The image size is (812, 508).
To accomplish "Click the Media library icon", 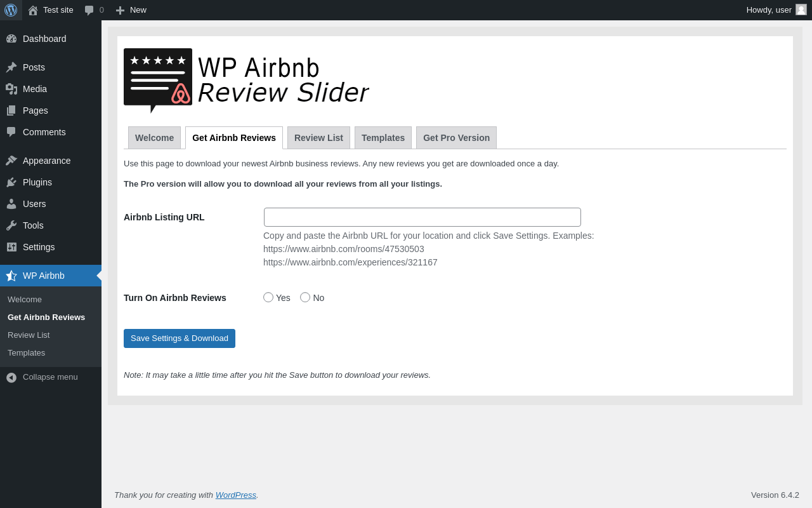I will pos(11,89).
